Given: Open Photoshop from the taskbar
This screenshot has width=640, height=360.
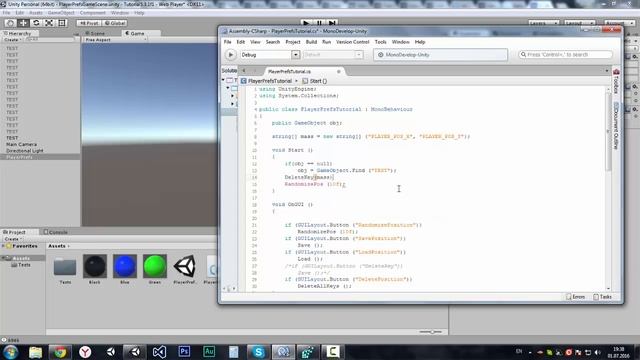Looking at the screenshot, I should pyautogui.click(x=184, y=351).
